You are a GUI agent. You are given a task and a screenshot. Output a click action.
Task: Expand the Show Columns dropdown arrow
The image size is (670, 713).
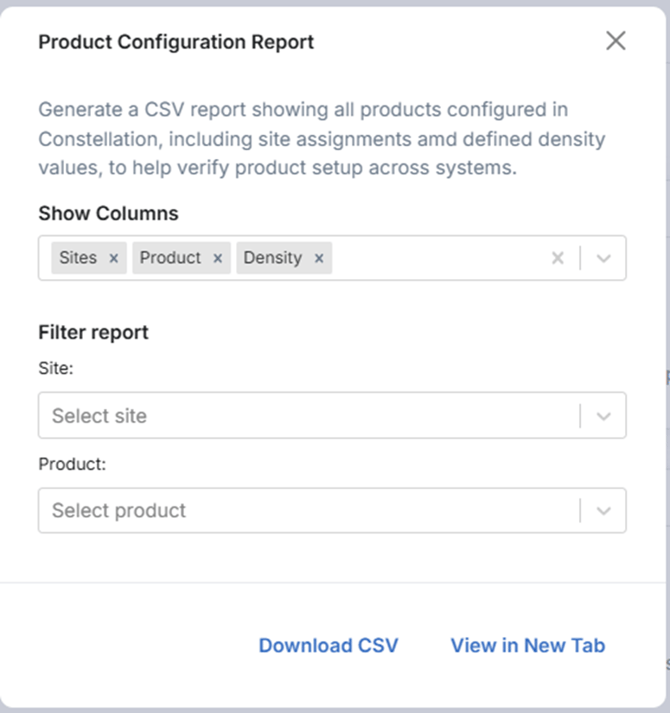coord(603,258)
